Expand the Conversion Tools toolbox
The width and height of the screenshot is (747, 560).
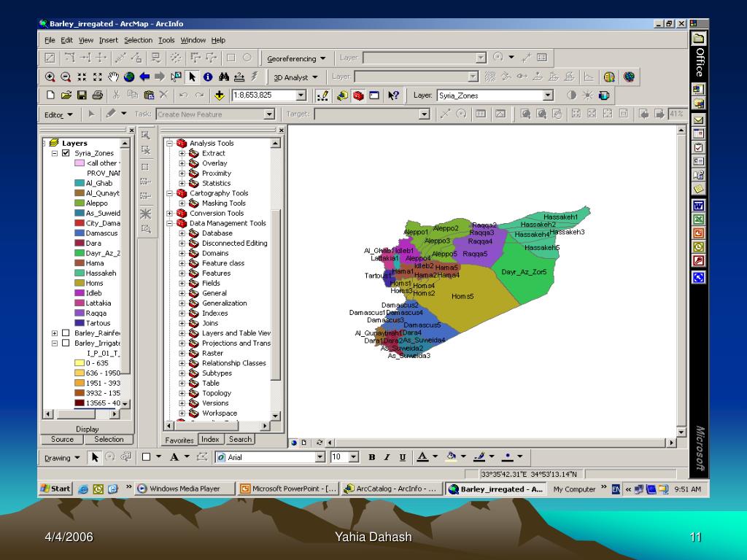tap(169, 213)
